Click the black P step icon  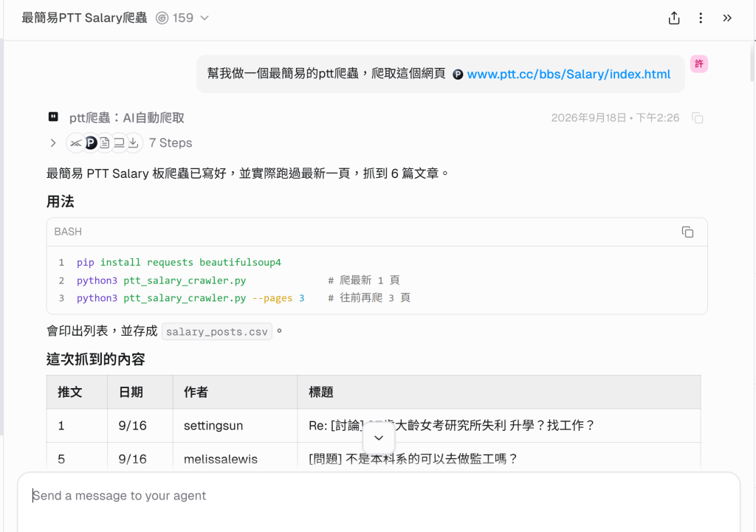(91, 143)
